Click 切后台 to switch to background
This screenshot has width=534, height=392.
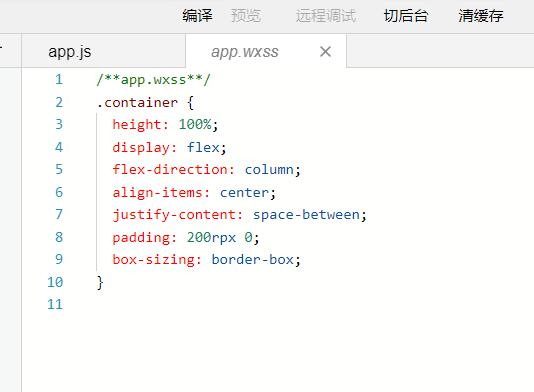pyautogui.click(x=406, y=16)
